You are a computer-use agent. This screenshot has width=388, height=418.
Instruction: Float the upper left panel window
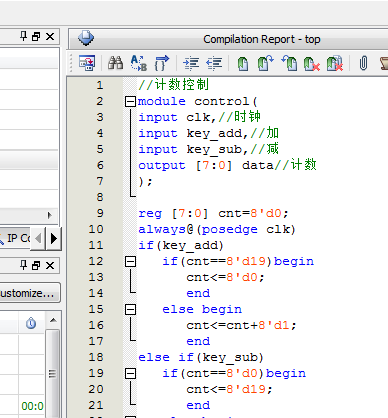(36, 36)
